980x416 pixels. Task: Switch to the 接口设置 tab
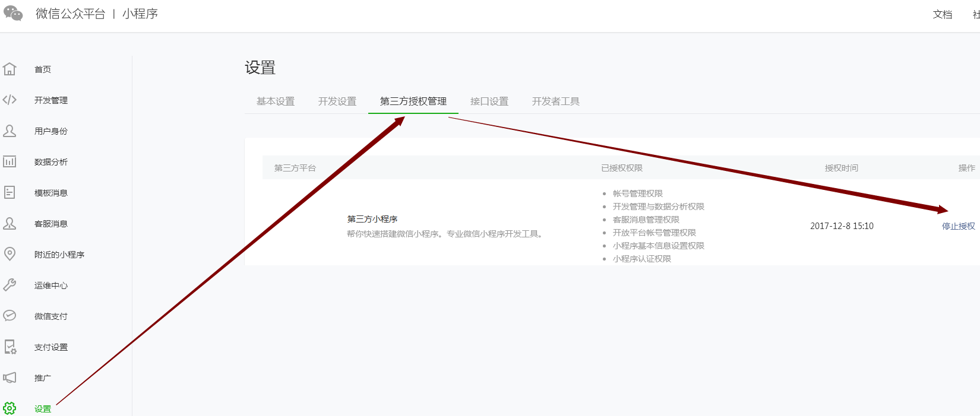click(x=489, y=101)
